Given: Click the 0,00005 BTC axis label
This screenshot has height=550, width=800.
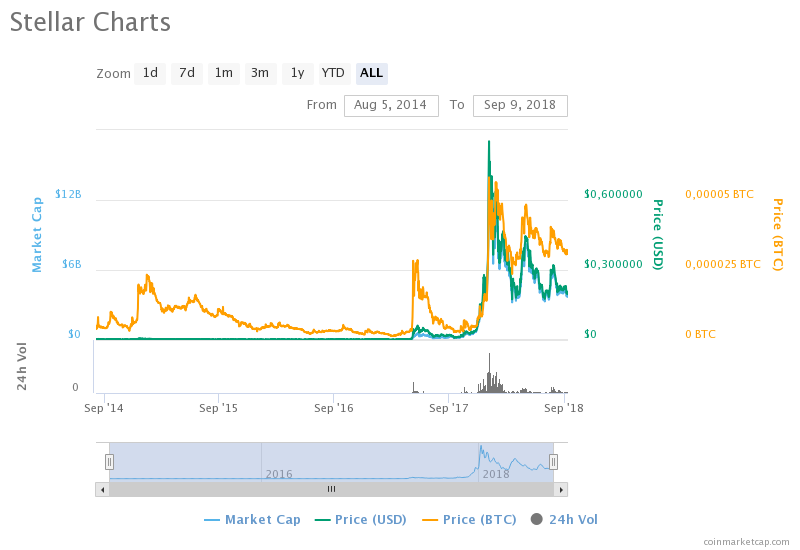Looking at the screenshot, I should pyautogui.click(x=719, y=194).
